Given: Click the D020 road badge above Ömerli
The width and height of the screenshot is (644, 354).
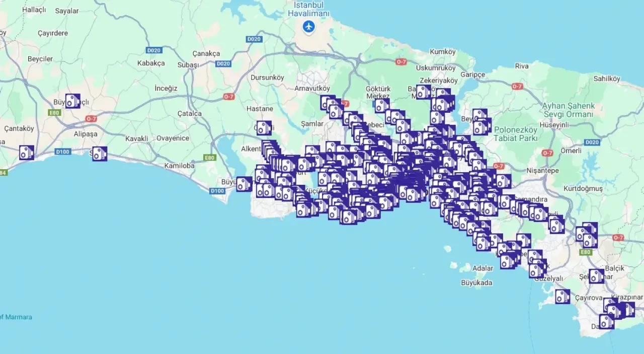Looking at the screenshot, I should click(592, 143).
